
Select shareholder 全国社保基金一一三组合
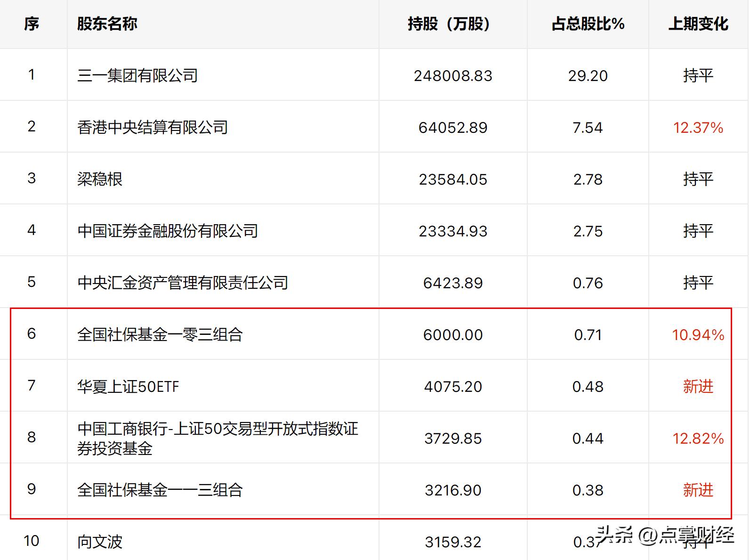(x=160, y=490)
